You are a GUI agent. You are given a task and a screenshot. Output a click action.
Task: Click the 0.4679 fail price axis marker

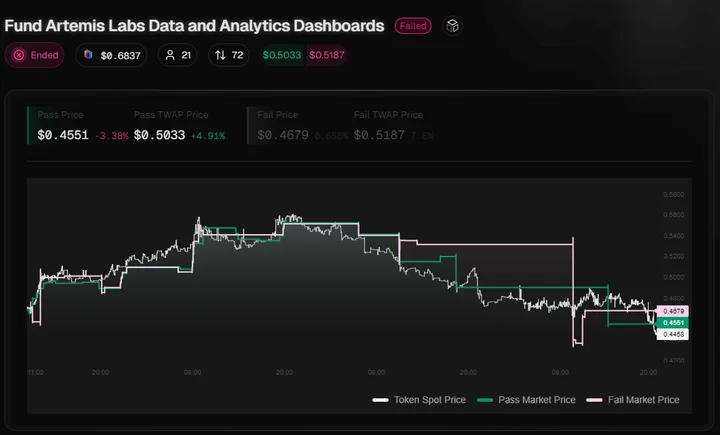tap(673, 311)
